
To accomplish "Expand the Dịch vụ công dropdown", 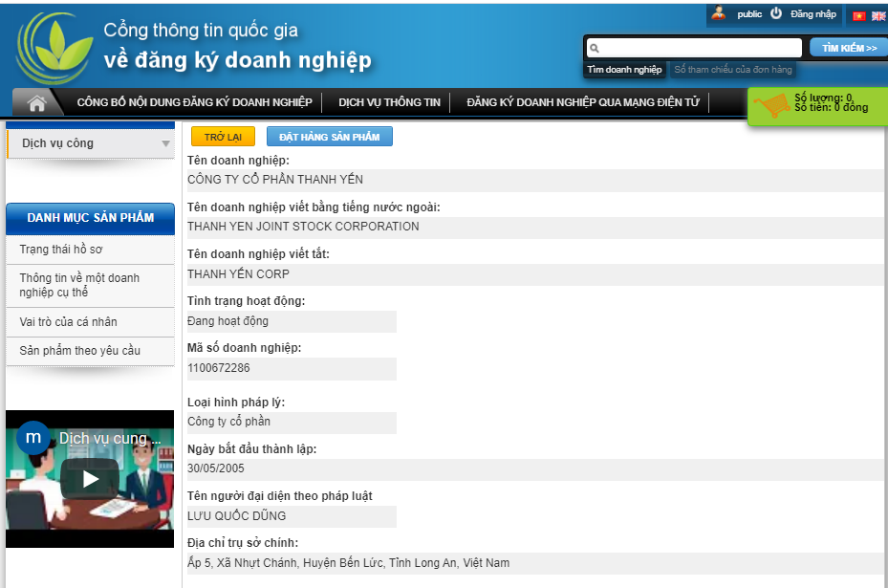I will point(165,144).
